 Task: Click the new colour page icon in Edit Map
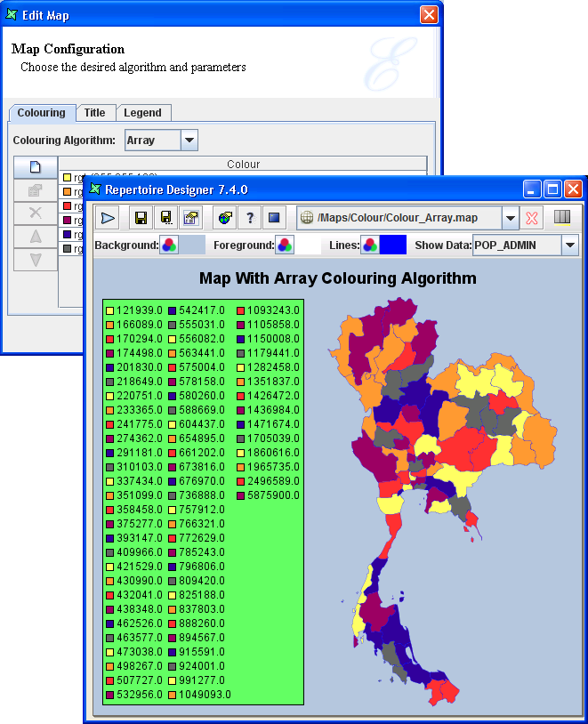point(36,166)
